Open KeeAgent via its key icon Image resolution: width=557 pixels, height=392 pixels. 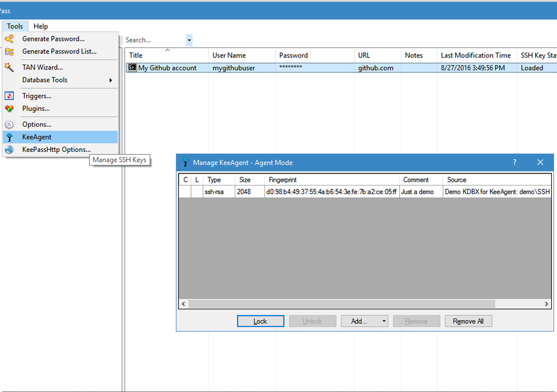point(9,137)
